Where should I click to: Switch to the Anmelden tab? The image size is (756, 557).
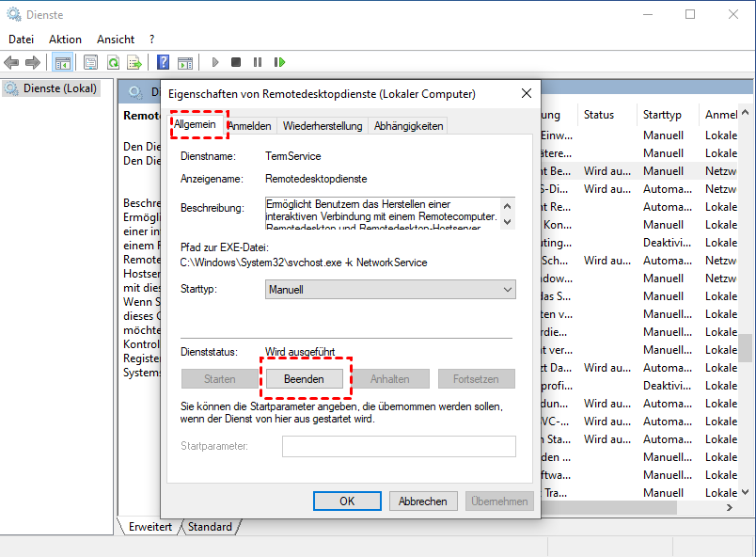point(250,126)
